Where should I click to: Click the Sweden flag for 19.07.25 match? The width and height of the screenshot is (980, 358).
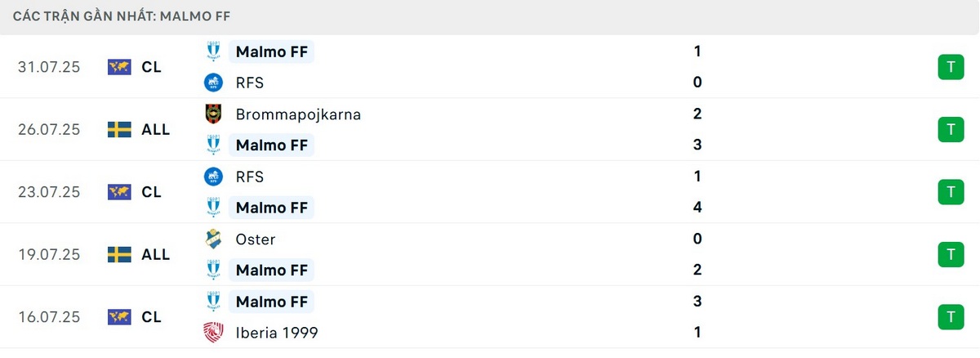pyautogui.click(x=119, y=254)
